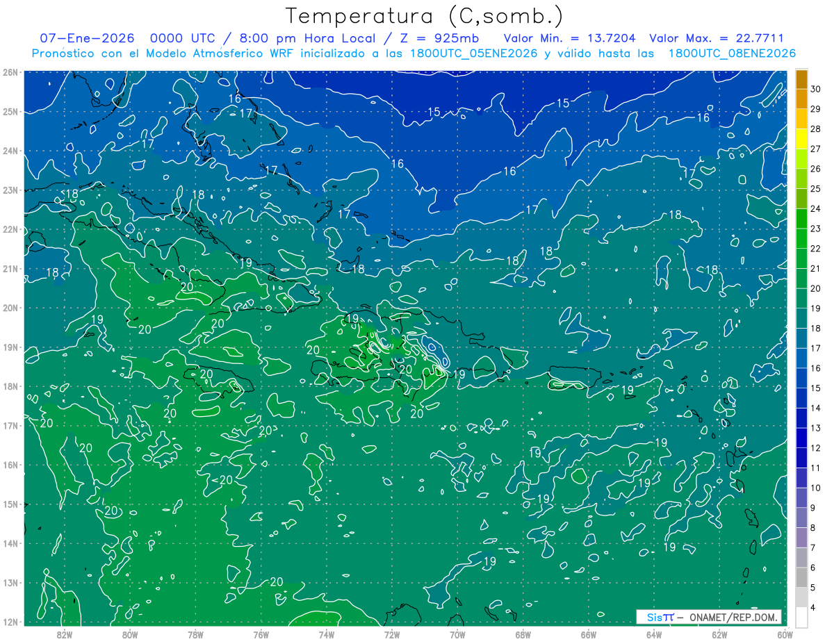
Task: Click the '70W' longitude axis label
Action: pos(457,634)
